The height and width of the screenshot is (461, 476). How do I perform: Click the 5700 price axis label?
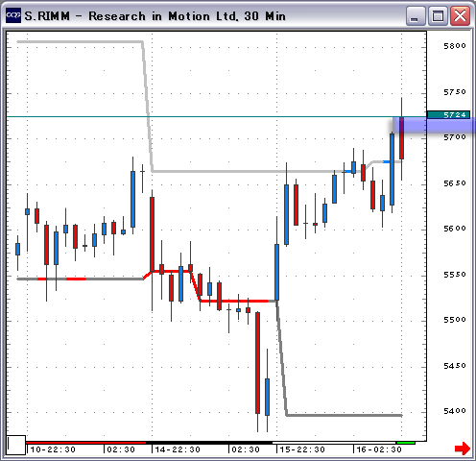pyautogui.click(x=455, y=137)
